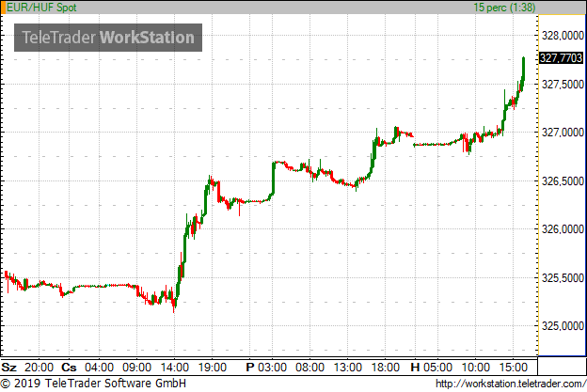Click the '15 perc (1:38)' interval label
Image resolution: width=587 pixels, height=392 pixels.
pos(504,8)
